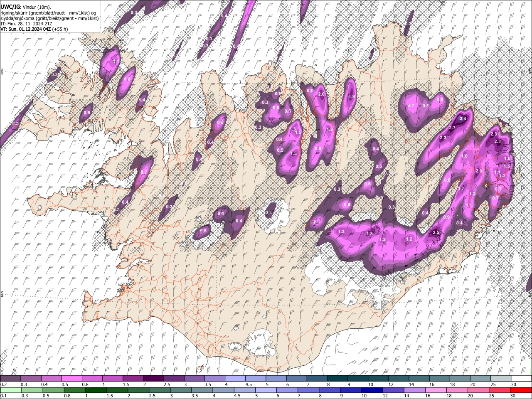
Task: Click the 30 label on the upper scale
Action: [x=513, y=384]
